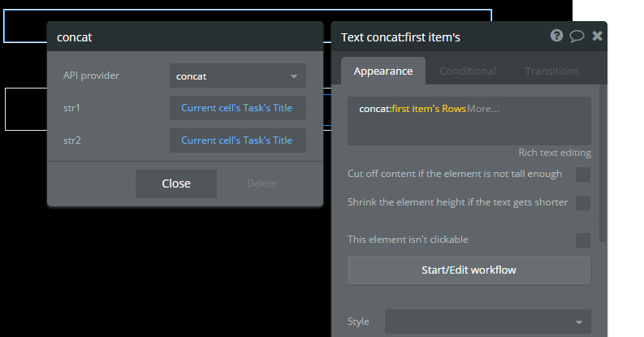The width and height of the screenshot is (644, 337).
Task: Click the property editor vertical scrollbar
Action: [x=602, y=162]
